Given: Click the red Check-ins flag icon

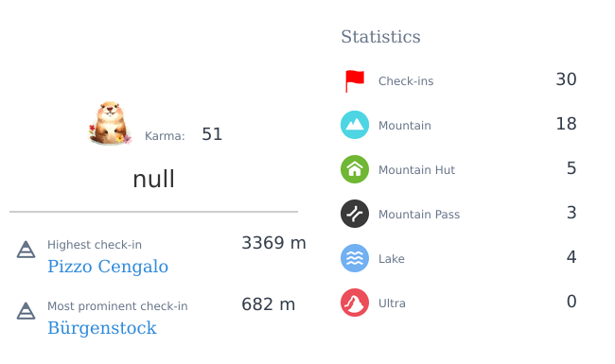Looking at the screenshot, I should (355, 81).
